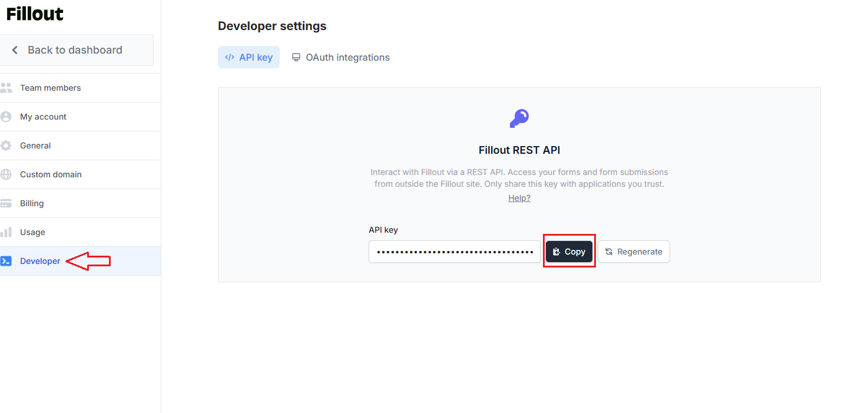The height and width of the screenshot is (413, 868).
Task: Click the code brackets icon on the API key tab
Action: click(230, 57)
